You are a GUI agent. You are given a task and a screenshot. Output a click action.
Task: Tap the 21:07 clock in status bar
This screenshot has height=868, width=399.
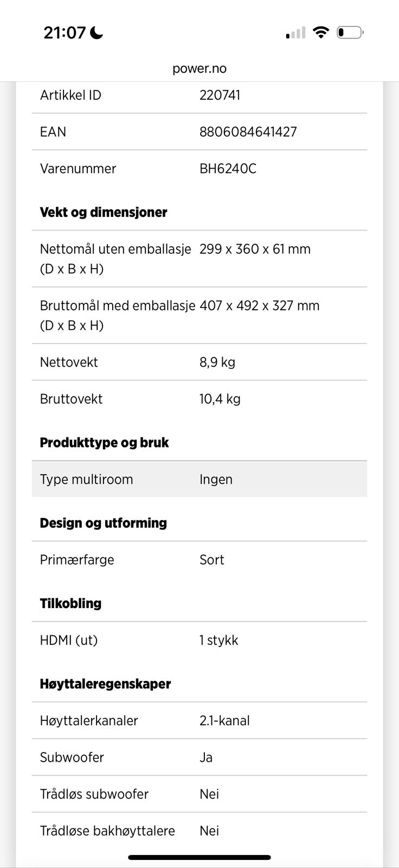point(65,33)
